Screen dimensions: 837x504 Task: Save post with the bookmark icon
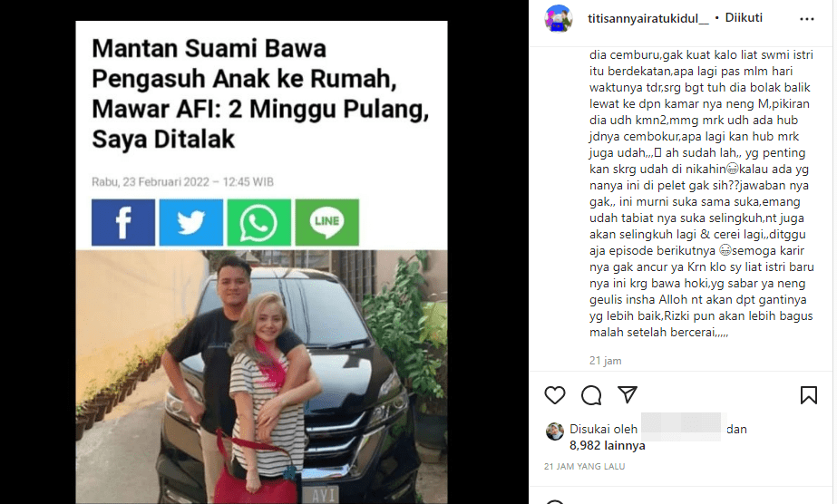coord(808,395)
